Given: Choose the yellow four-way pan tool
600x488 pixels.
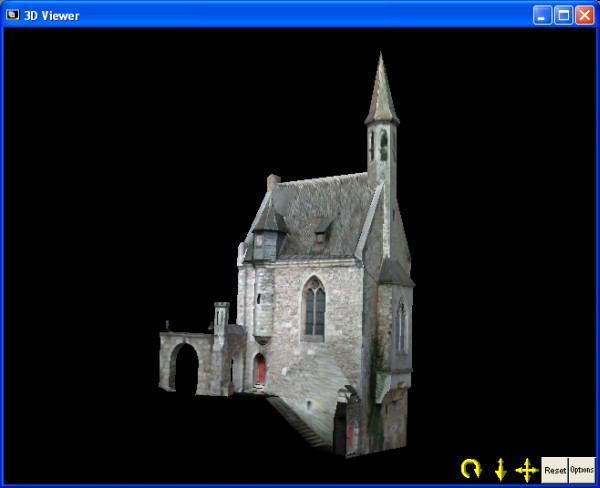Looking at the screenshot, I should click(x=527, y=470).
